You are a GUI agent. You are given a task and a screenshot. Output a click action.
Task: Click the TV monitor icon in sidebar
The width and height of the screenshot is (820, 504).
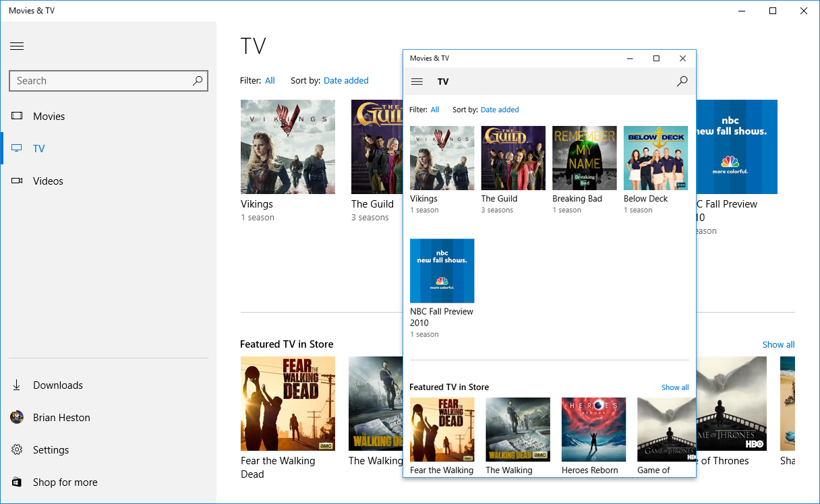coord(17,148)
